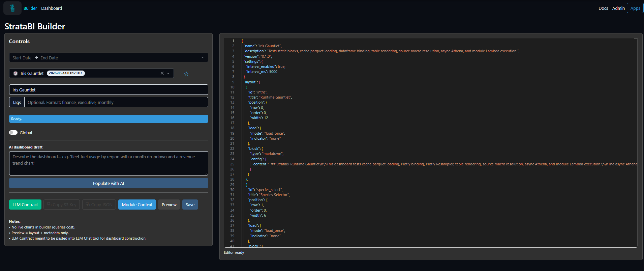Click line number 9 in the editor gutter
The image size is (644, 271).
pyautogui.click(x=233, y=82)
